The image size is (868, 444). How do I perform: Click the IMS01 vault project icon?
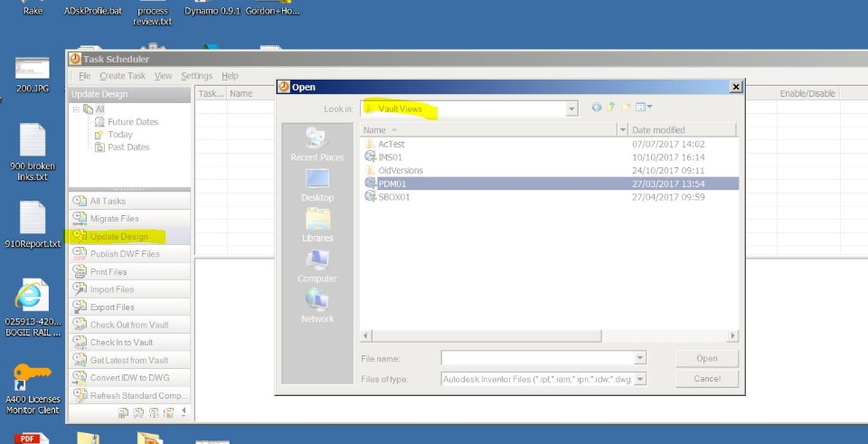coord(371,156)
